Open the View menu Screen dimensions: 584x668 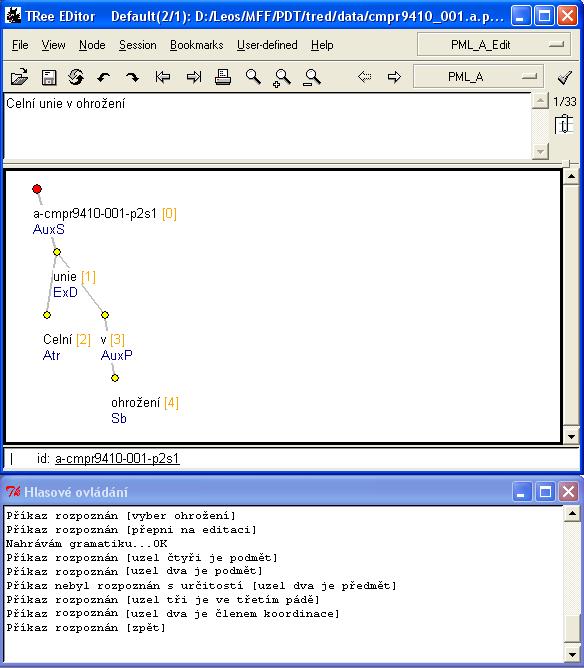click(x=54, y=45)
